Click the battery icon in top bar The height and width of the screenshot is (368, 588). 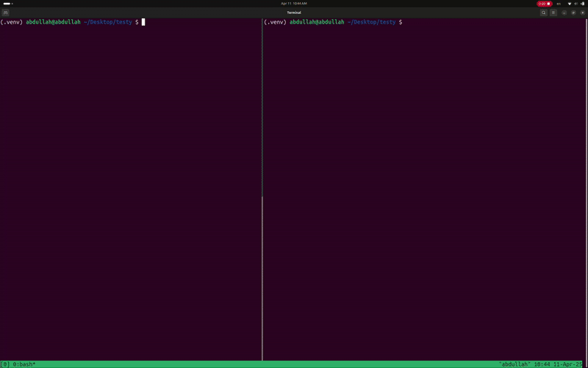pos(583,4)
